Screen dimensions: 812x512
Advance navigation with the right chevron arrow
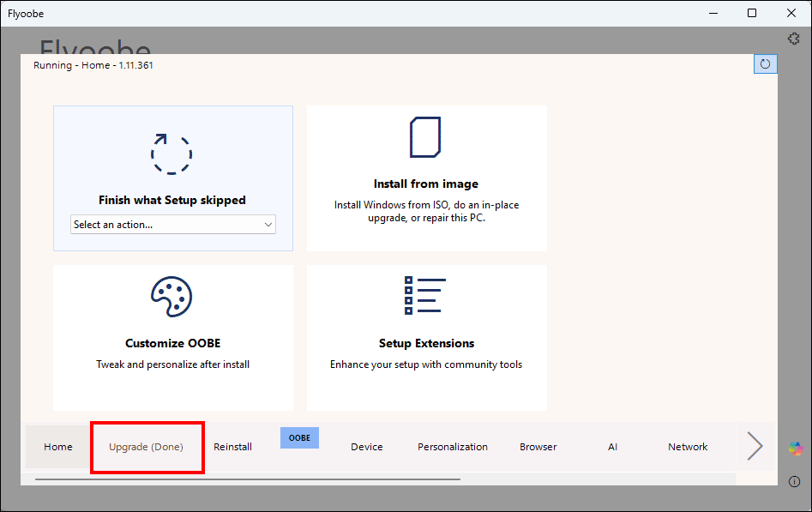(755, 446)
